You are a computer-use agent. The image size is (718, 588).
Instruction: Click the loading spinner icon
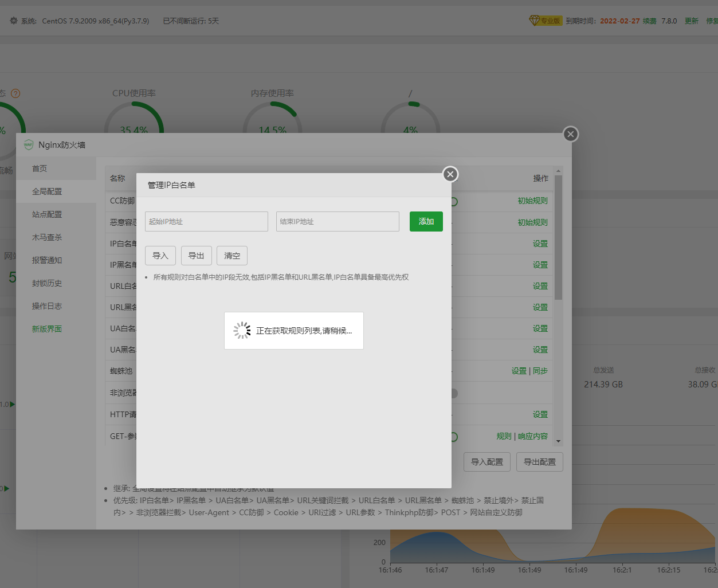pyautogui.click(x=242, y=330)
